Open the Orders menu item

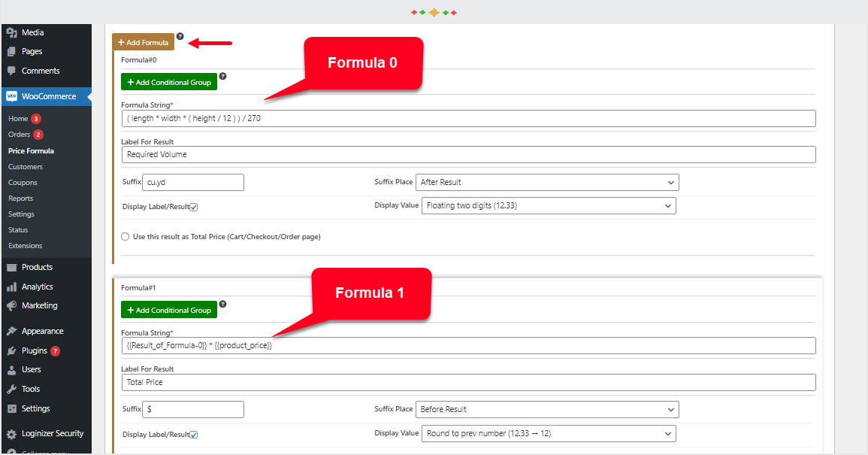19,134
